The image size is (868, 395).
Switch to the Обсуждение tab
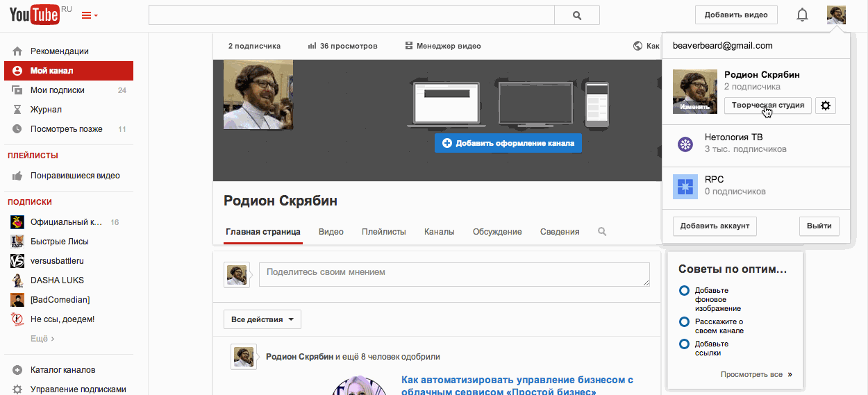[x=497, y=232]
